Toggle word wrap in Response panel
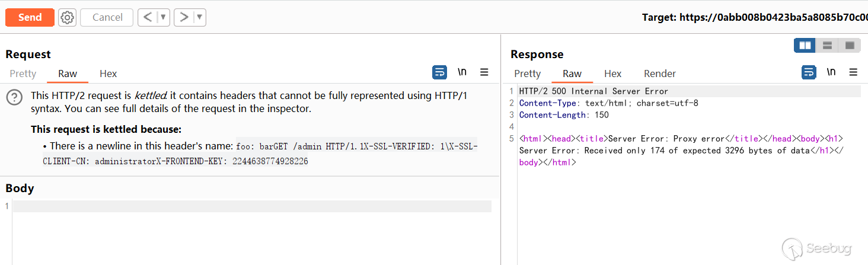 [809, 72]
